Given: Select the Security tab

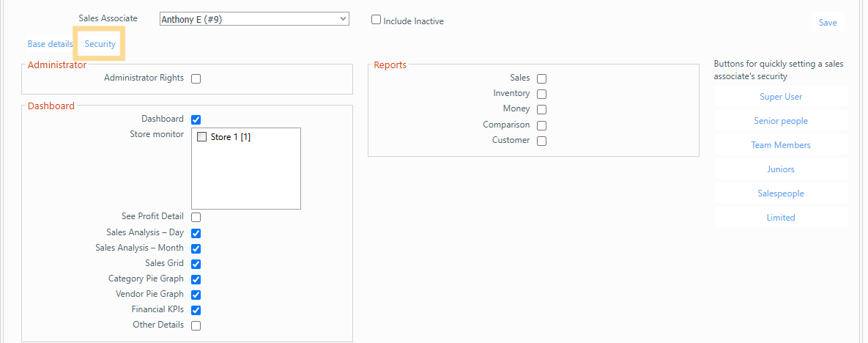Looking at the screenshot, I should (x=100, y=44).
